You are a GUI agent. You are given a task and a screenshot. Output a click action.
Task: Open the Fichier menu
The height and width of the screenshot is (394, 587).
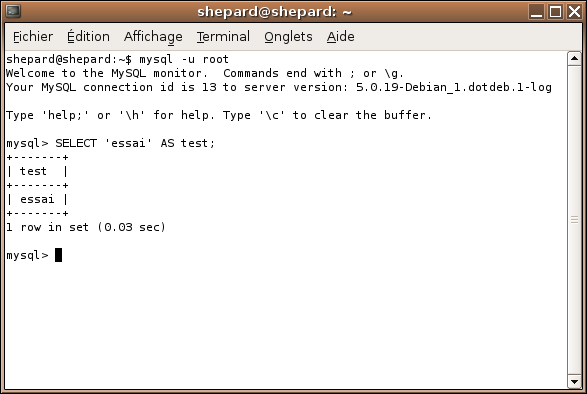coord(33,37)
